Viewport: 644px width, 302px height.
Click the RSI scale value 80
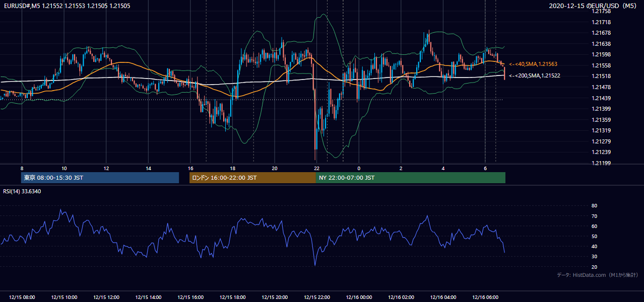click(595, 206)
